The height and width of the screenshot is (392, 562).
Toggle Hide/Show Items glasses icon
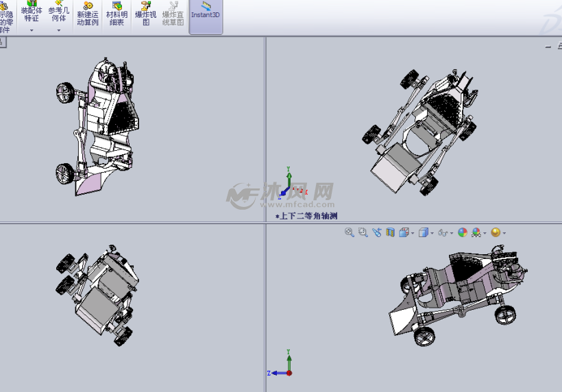click(443, 233)
